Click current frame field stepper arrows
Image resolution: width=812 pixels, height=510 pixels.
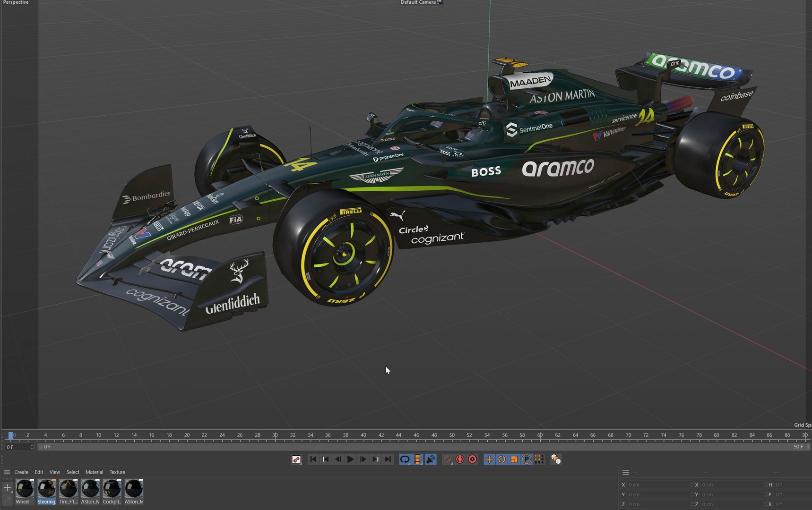pyautogui.click(x=32, y=447)
